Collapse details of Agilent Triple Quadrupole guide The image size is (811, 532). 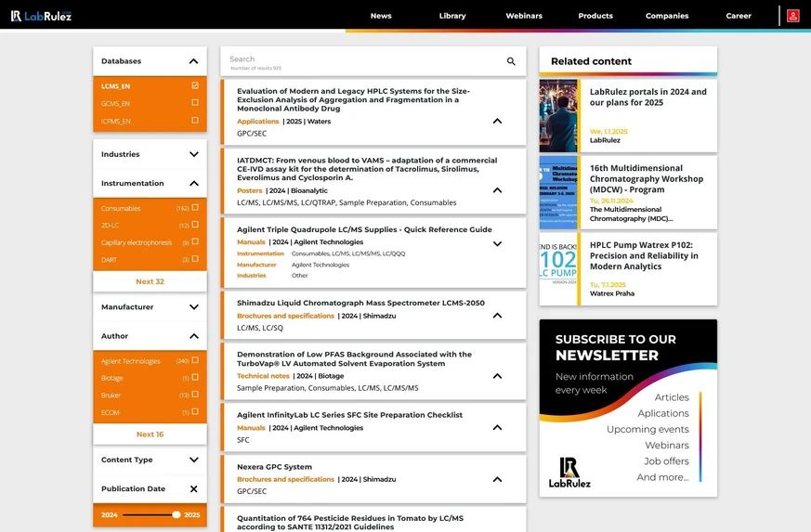coord(497,243)
